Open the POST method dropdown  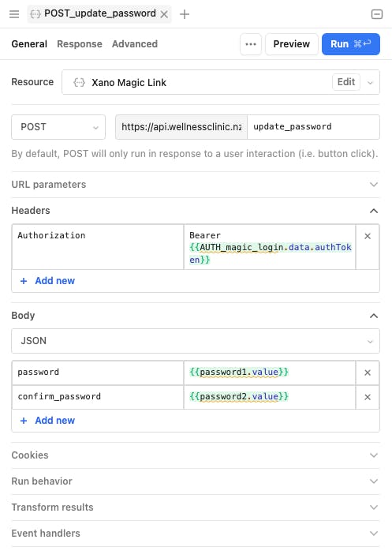(x=58, y=127)
